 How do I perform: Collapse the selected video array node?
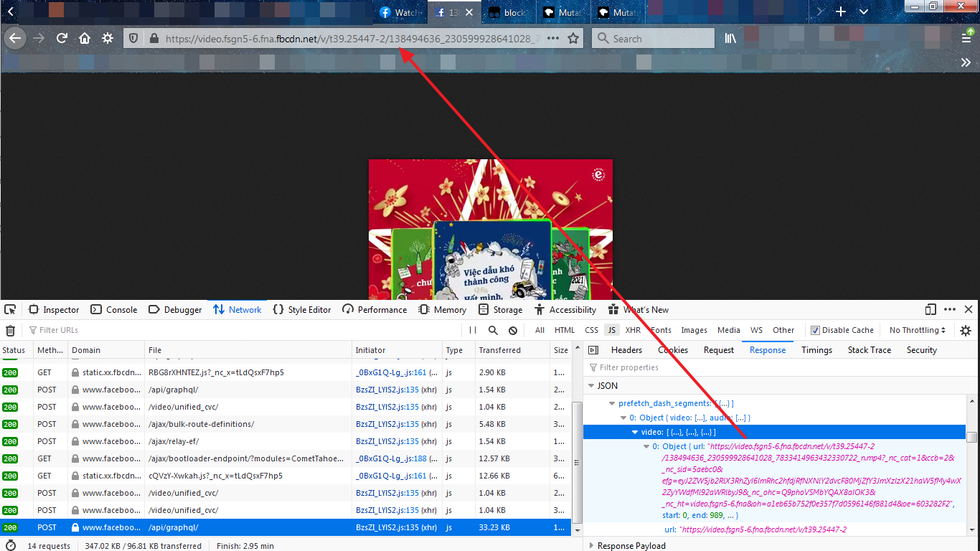point(635,432)
